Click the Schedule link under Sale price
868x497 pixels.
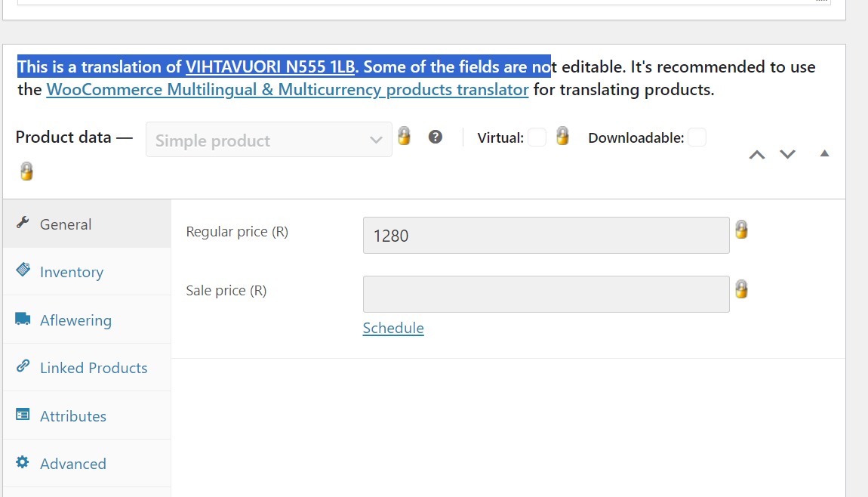pos(393,328)
